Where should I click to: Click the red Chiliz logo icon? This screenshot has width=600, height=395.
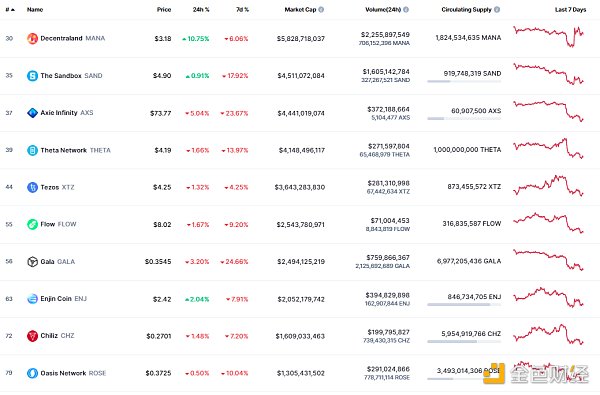click(x=32, y=336)
